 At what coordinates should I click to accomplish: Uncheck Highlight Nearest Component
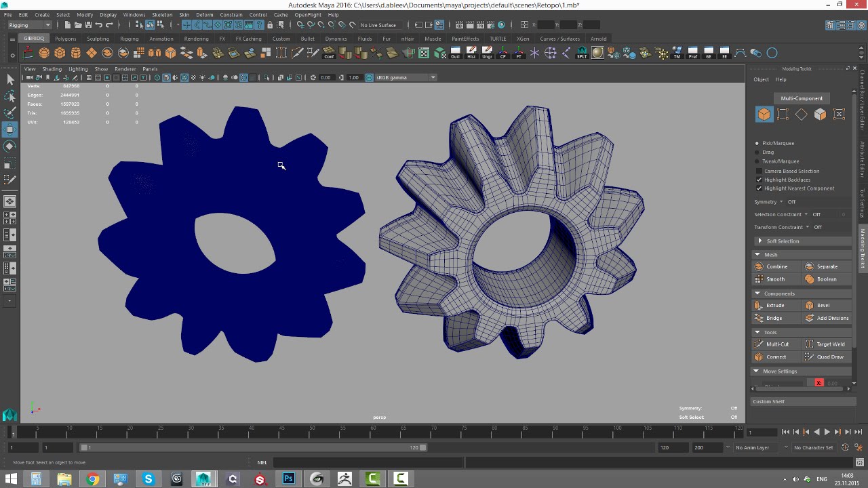point(759,188)
